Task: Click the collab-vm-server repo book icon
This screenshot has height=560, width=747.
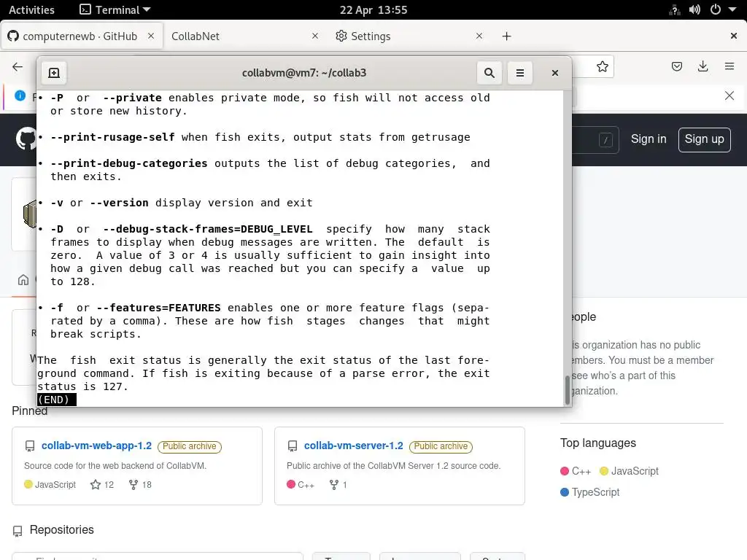Action: point(293,446)
